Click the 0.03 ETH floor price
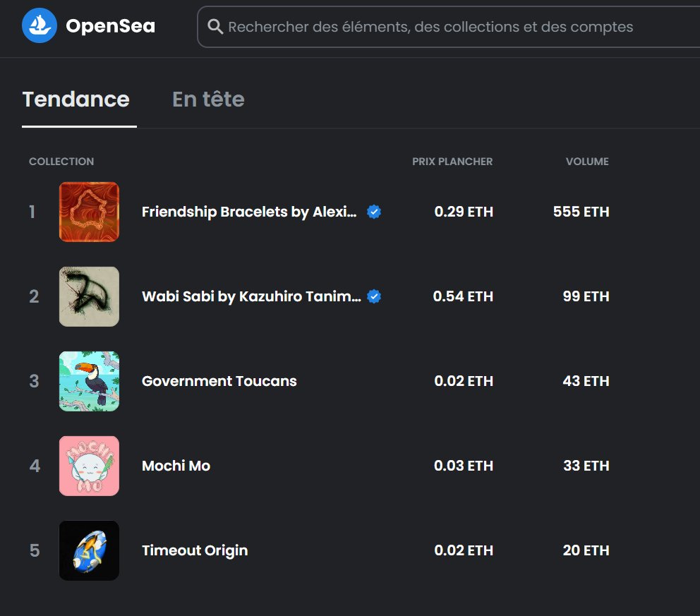Image resolution: width=700 pixels, height=616 pixels. coord(464,466)
